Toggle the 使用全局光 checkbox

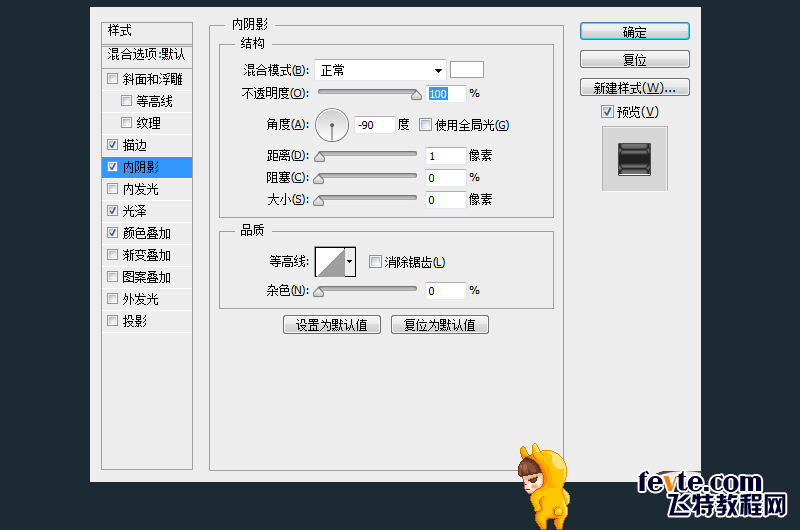tap(425, 125)
